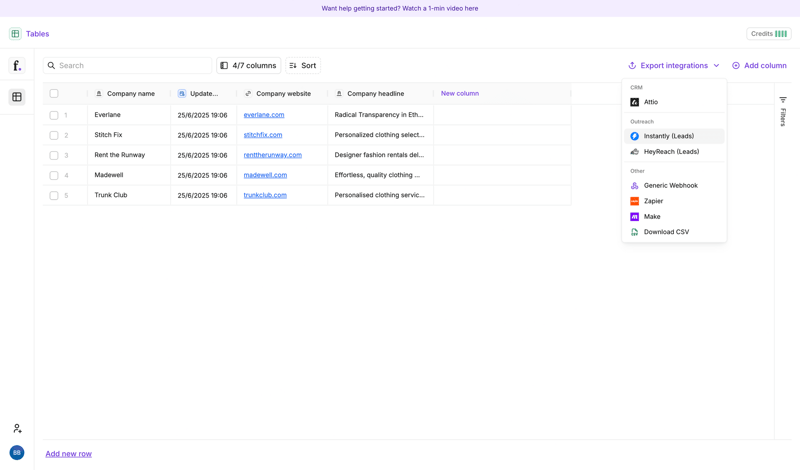Click the 'Effortless, quality clothing ...' cell
Viewport: 800px width, 470px height.
click(x=381, y=175)
